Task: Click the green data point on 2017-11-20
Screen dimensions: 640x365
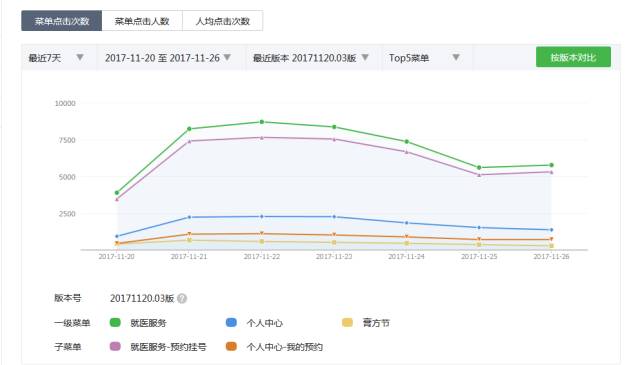Action: pos(117,193)
